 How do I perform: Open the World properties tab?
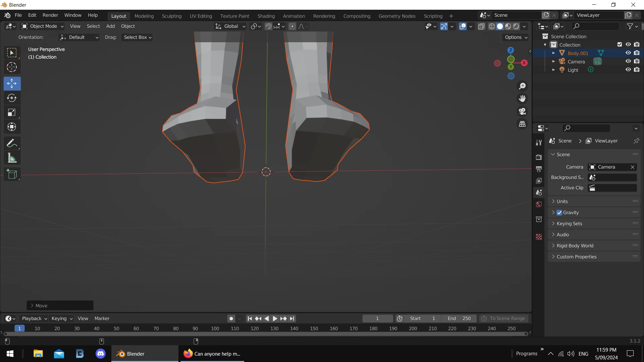coord(539,204)
